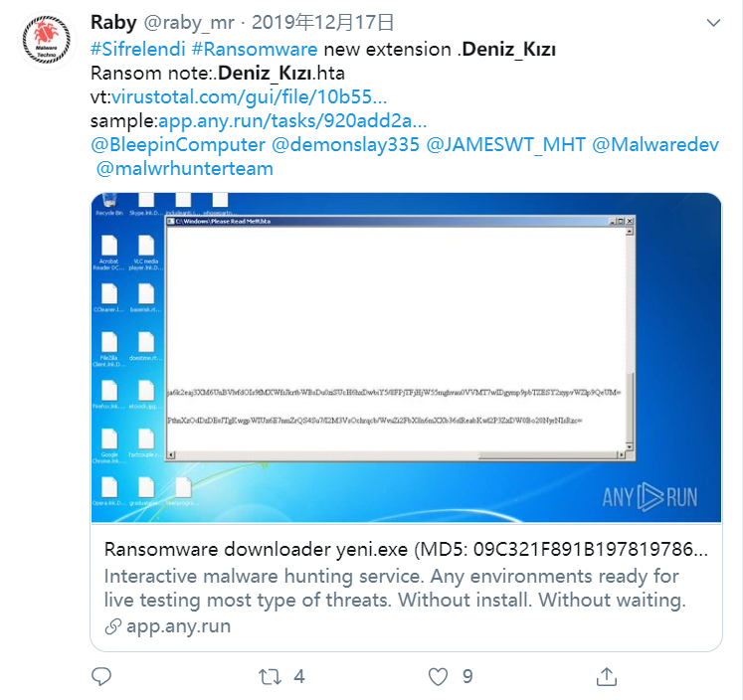Like the tweet with the heart icon

[438, 676]
